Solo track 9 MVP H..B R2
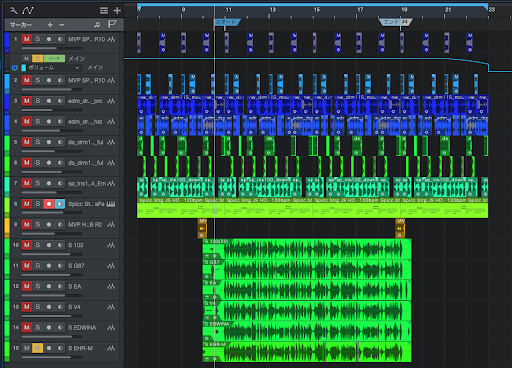Screen dimensions: 512x368 38,224
